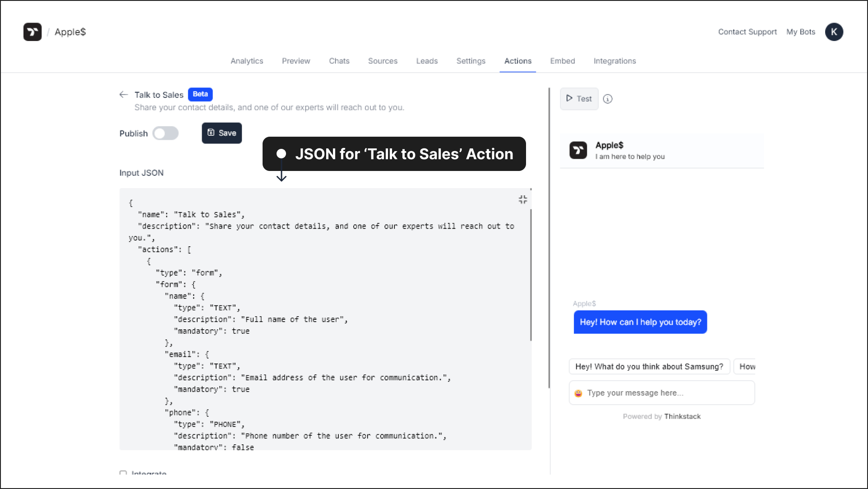Click the Save button

222,132
